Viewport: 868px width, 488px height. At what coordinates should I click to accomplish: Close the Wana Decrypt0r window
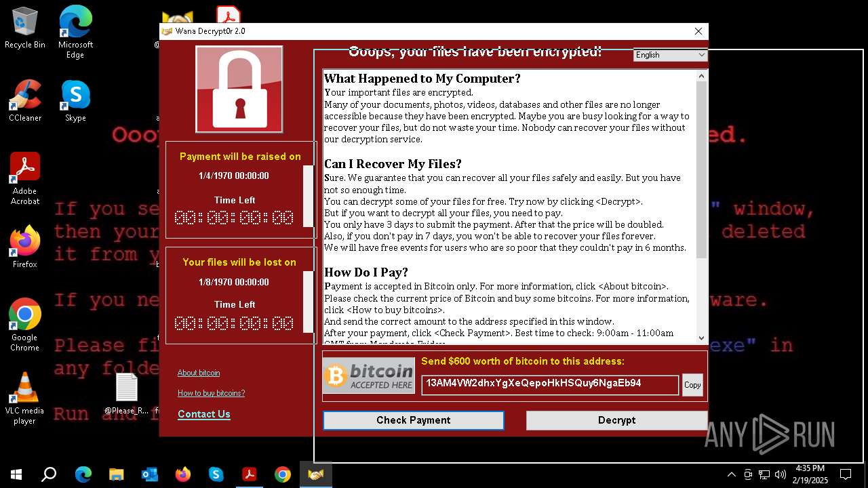698,31
